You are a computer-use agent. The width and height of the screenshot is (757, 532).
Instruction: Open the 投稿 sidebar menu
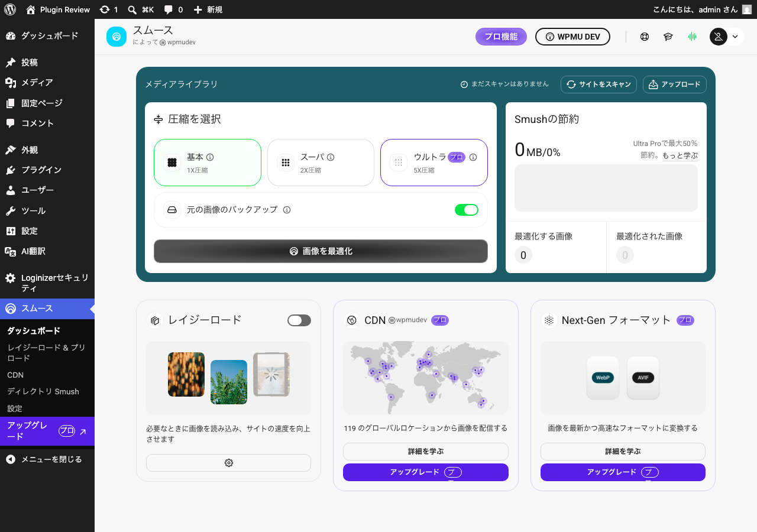[x=47, y=63]
